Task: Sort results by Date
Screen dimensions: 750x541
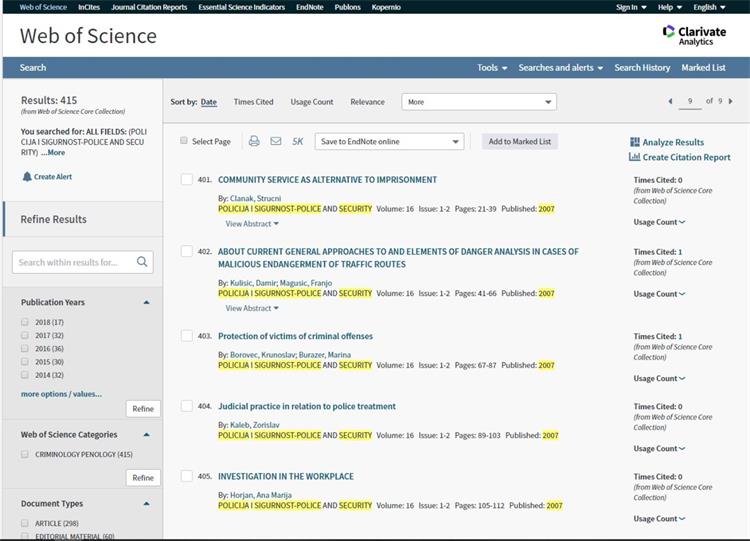Action: [209, 102]
